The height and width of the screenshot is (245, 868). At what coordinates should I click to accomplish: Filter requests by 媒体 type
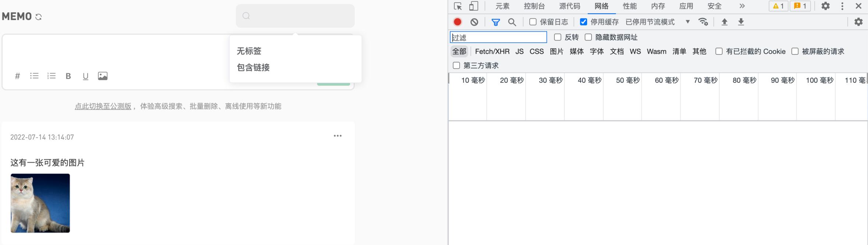click(577, 52)
